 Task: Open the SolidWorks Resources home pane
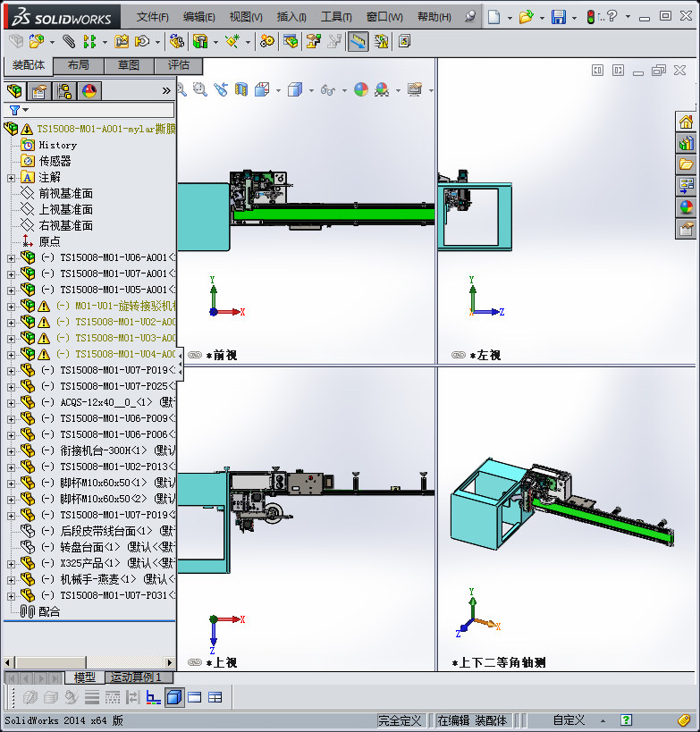(686, 122)
